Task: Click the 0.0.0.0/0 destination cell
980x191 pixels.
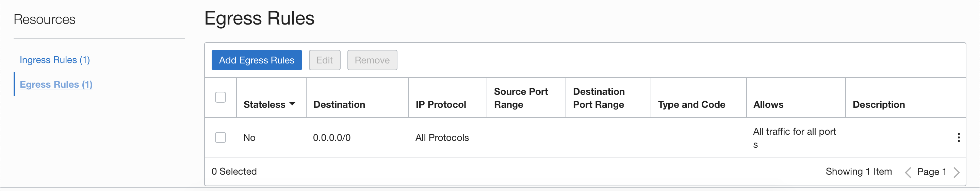Action: pyautogui.click(x=332, y=138)
